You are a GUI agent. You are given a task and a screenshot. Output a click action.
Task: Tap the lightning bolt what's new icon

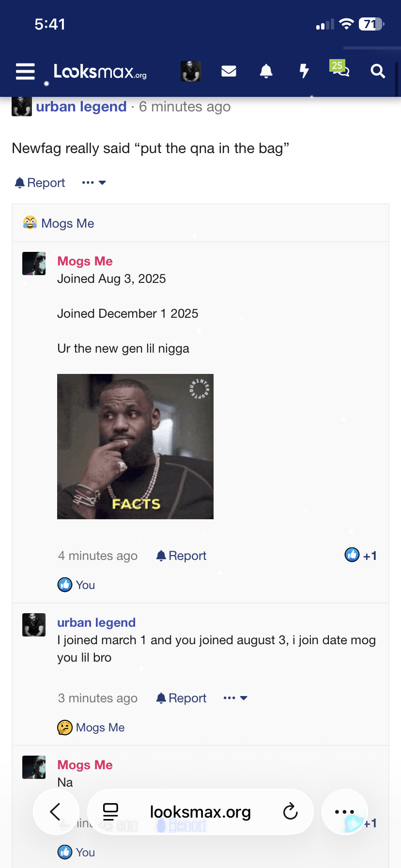(304, 72)
